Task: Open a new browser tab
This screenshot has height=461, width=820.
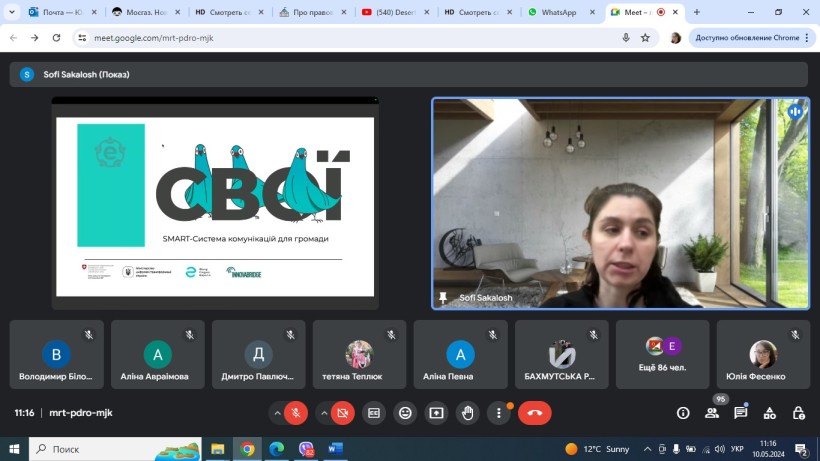Action: [x=697, y=12]
